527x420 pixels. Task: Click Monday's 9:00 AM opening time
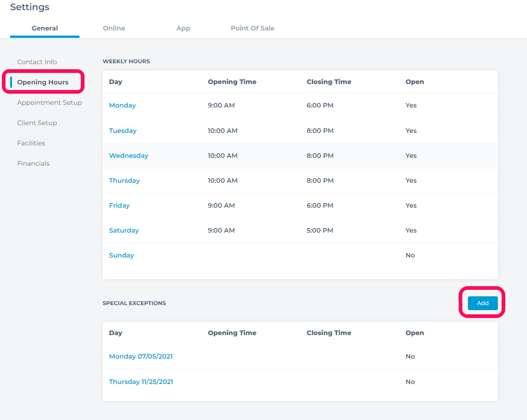221,105
